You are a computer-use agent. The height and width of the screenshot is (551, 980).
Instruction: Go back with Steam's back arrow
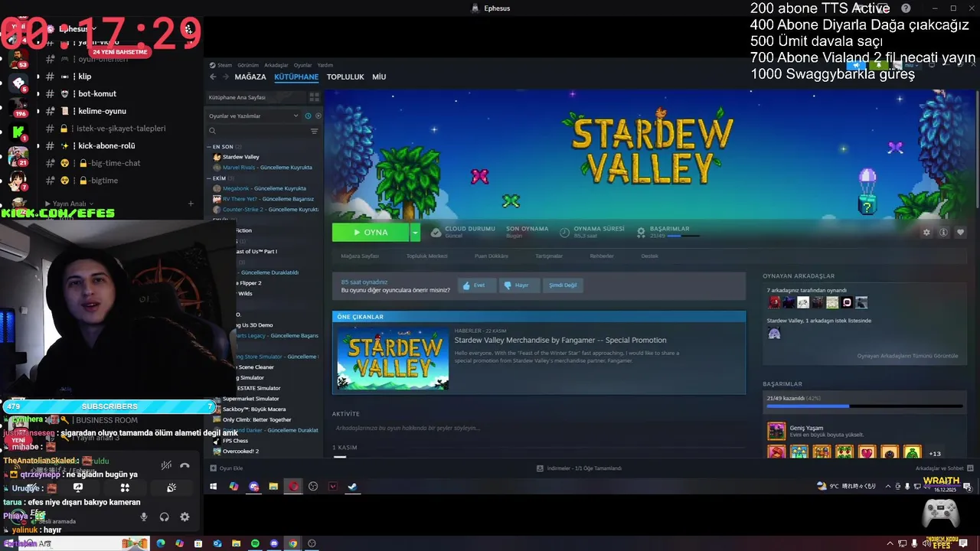point(213,77)
